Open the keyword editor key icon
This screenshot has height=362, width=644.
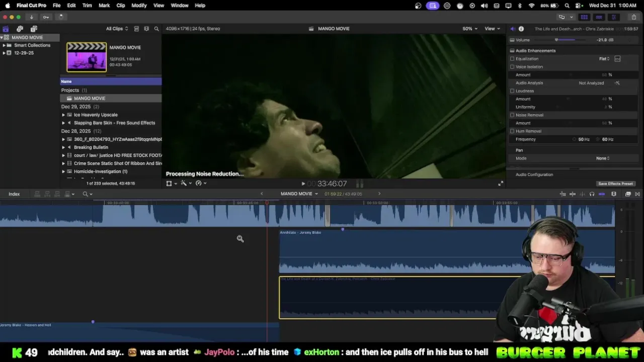(46, 17)
